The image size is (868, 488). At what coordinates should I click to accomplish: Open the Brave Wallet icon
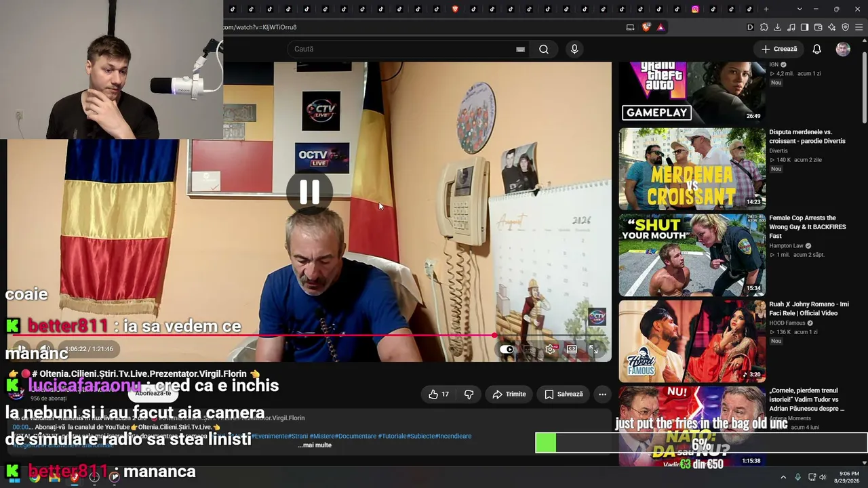[x=818, y=27]
